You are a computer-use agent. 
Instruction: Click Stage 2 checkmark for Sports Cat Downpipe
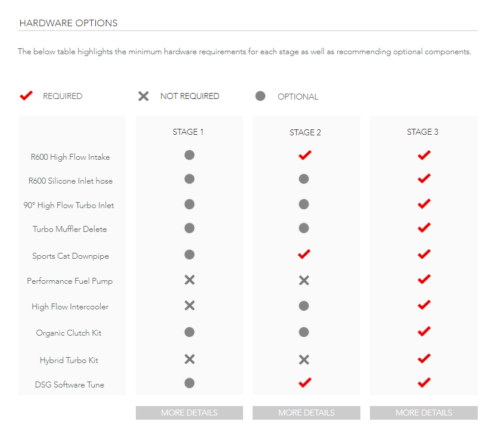(x=304, y=255)
